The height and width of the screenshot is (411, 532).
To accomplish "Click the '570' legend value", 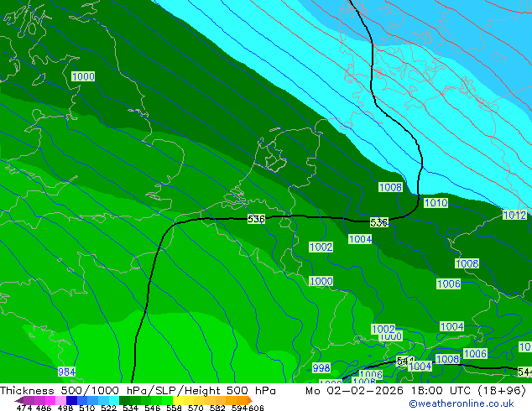I will point(196,408).
